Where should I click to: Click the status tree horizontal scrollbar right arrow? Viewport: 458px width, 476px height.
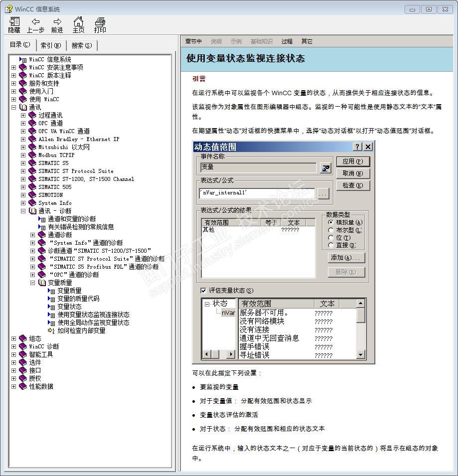point(231,354)
